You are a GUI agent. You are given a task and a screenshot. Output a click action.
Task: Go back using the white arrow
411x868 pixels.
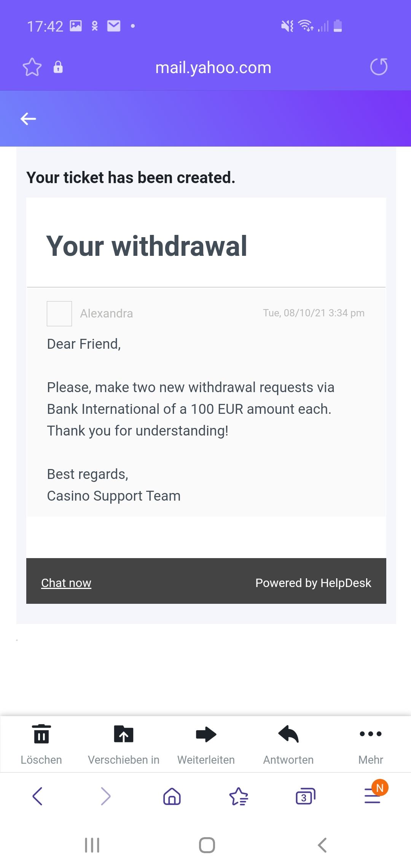click(x=28, y=119)
